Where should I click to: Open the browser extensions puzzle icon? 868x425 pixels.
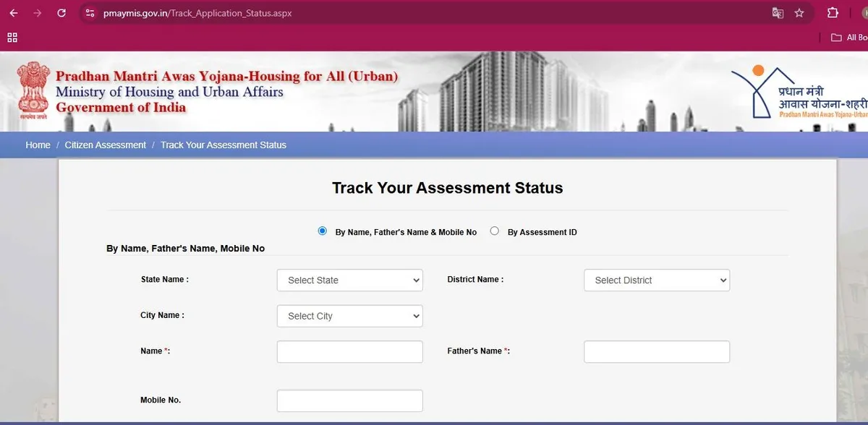click(x=833, y=13)
